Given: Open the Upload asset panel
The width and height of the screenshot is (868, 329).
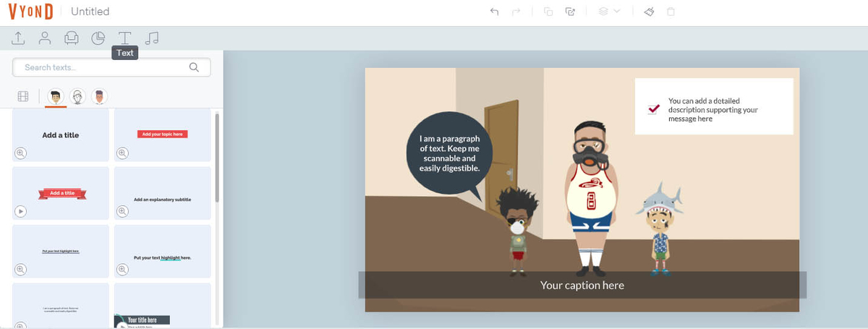Looking at the screenshot, I should [x=19, y=38].
